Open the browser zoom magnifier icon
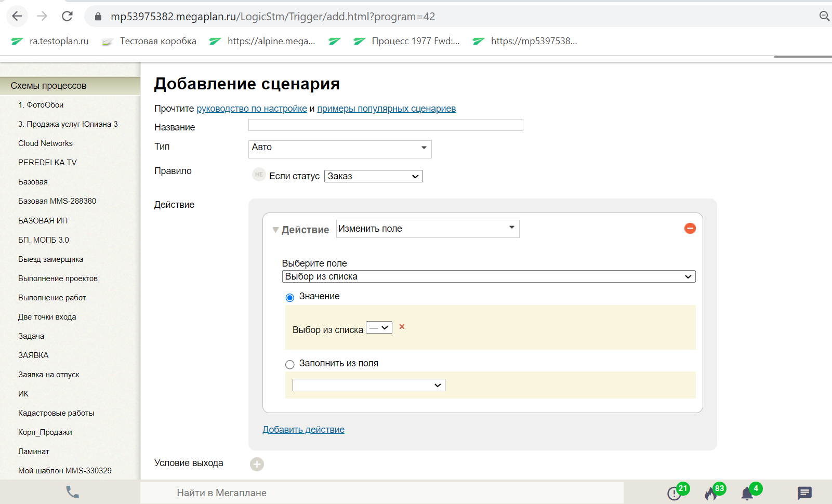 click(x=824, y=16)
